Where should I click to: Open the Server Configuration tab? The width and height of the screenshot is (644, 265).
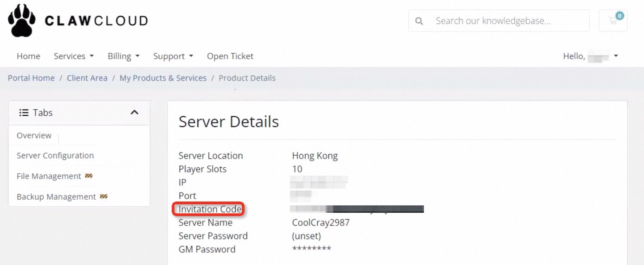tap(55, 156)
